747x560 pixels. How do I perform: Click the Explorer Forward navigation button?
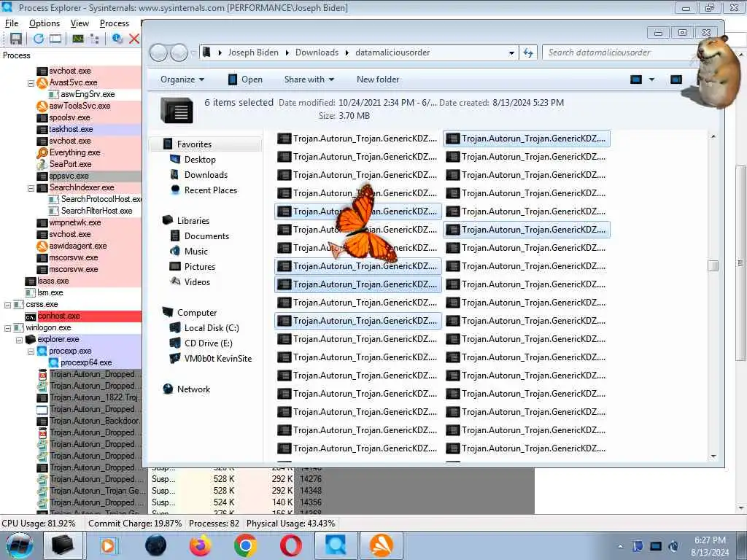point(179,52)
